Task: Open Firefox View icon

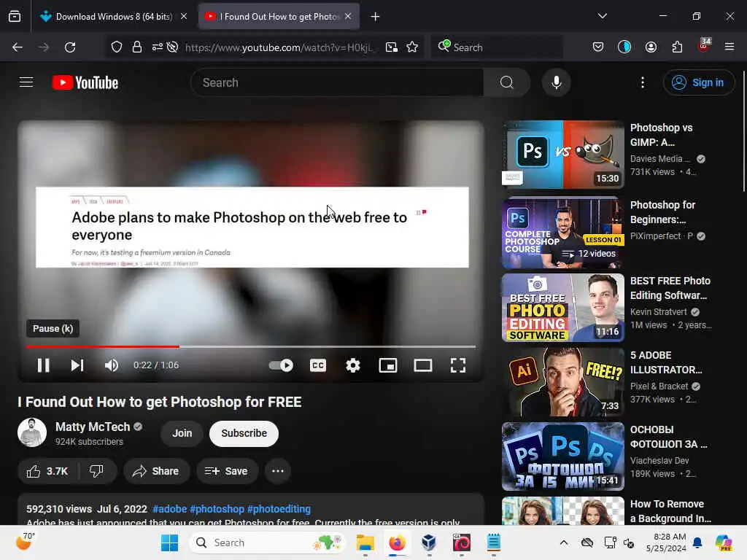Action: (x=15, y=17)
